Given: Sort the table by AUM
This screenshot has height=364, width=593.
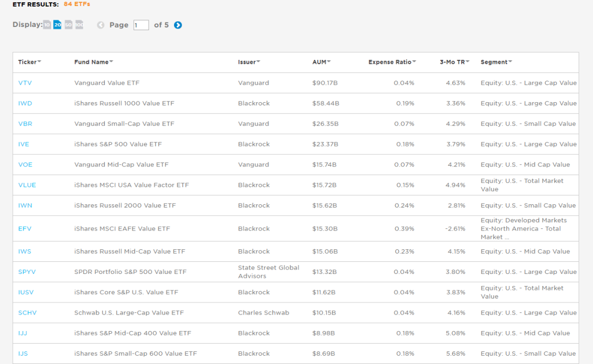Looking at the screenshot, I should [x=322, y=62].
